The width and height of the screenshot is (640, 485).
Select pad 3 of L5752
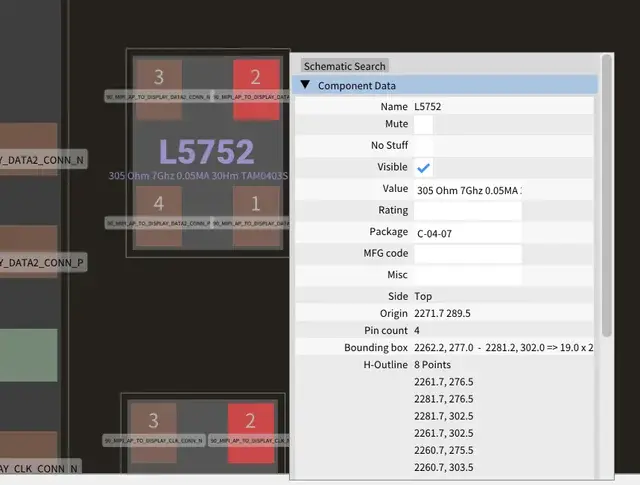(x=158, y=78)
